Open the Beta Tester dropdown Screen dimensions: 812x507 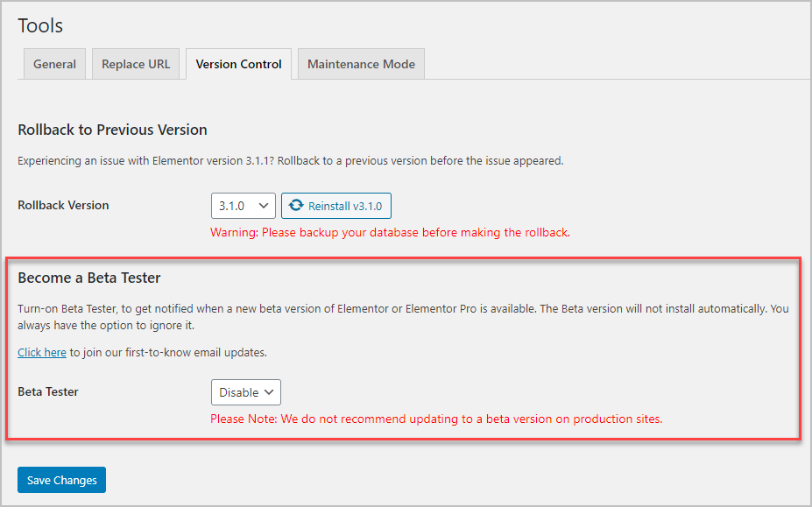[x=245, y=391]
